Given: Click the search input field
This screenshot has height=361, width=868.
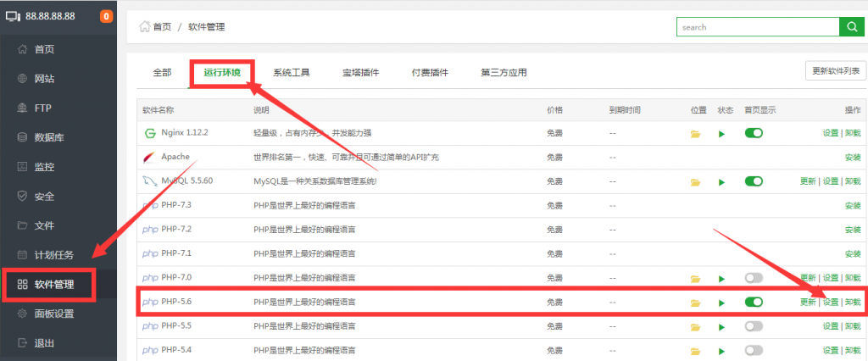Looking at the screenshot, I should point(758,26).
